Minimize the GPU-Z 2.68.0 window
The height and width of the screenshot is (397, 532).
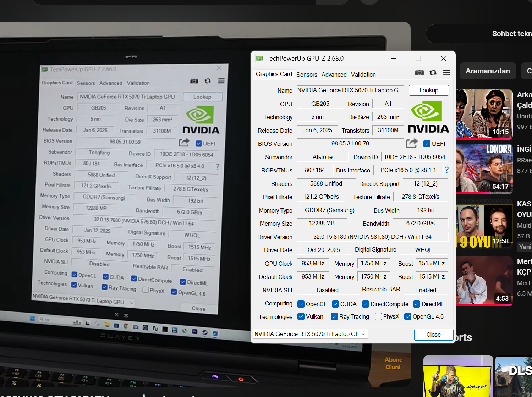(394, 59)
